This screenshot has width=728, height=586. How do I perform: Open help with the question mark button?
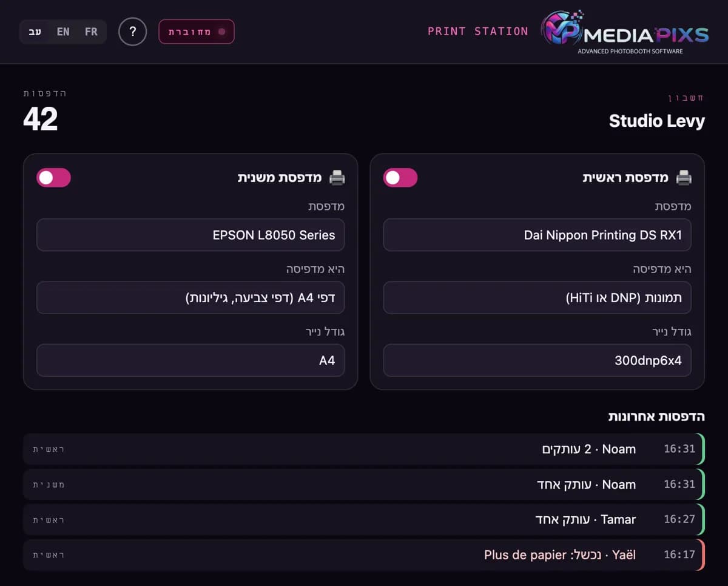(133, 32)
